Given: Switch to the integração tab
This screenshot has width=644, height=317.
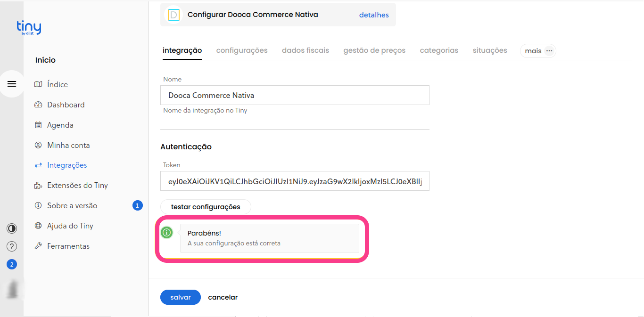Looking at the screenshot, I should tap(182, 50).
